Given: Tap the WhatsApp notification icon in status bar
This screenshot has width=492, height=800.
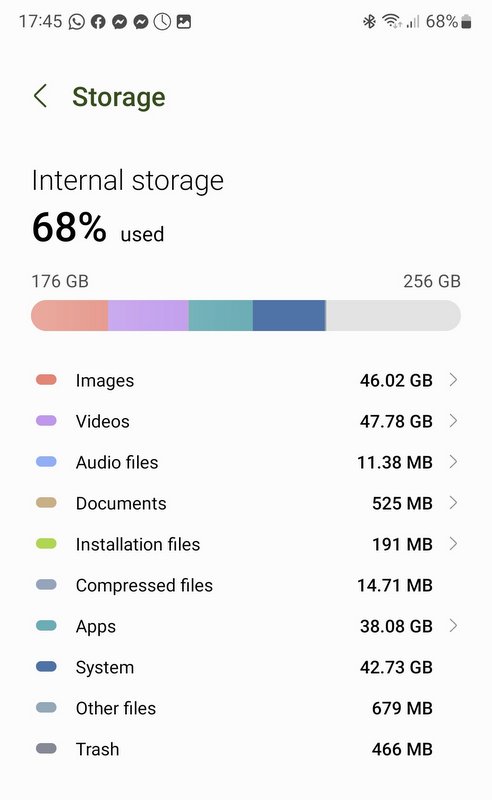Looking at the screenshot, I should point(77,22).
